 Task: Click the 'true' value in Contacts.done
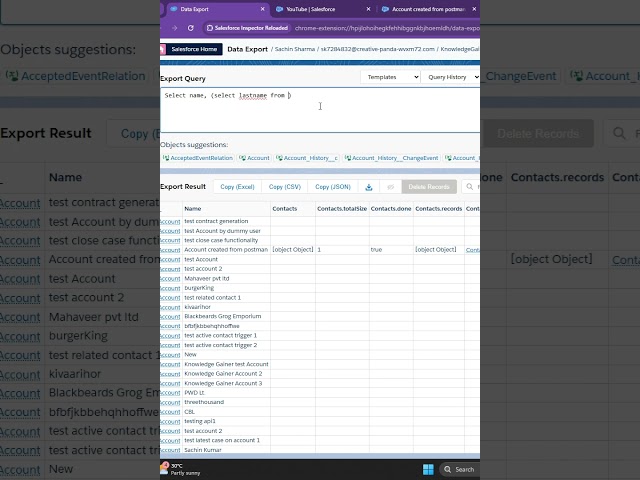click(376, 249)
